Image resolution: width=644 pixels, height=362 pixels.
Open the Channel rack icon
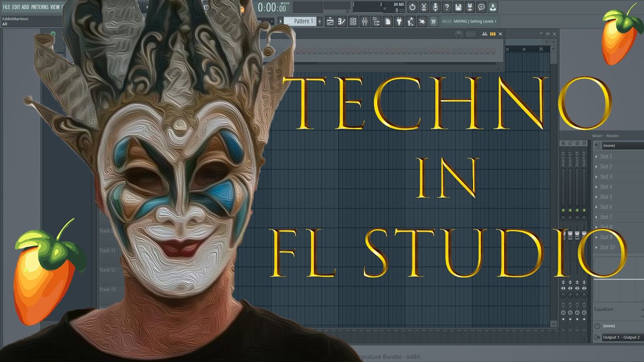tap(354, 21)
